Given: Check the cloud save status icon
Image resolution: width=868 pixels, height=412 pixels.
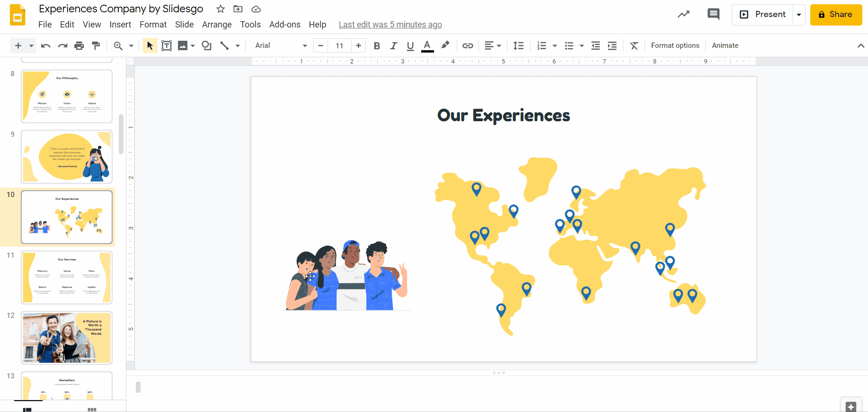Looking at the screenshot, I should pos(256,9).
